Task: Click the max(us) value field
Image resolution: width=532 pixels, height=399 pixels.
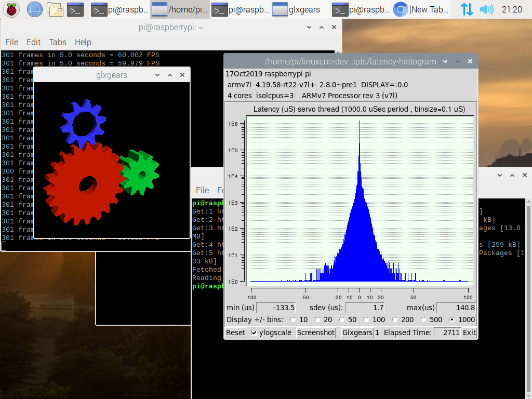Action: pyautogui.click(x=456, y=308)
